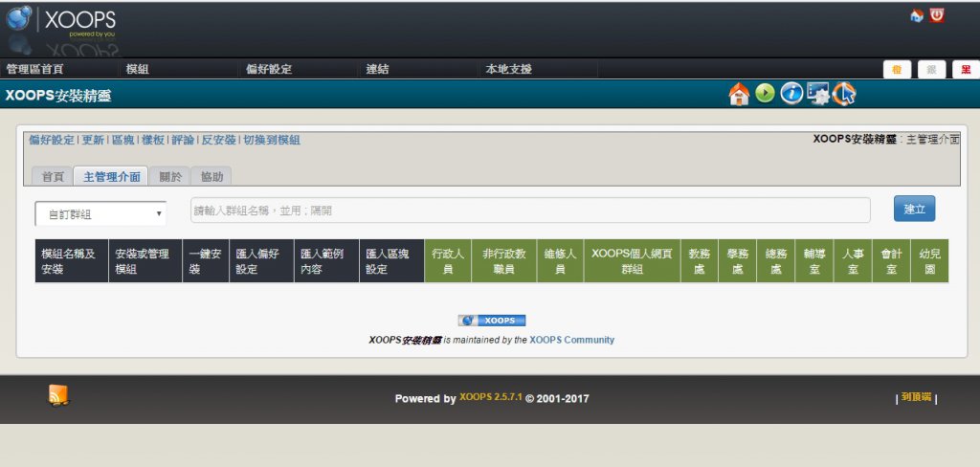980x467 pixels.
Task: Click the XOOPS安裝精靈 title in blue bar
Action: (x=58, y=96)
